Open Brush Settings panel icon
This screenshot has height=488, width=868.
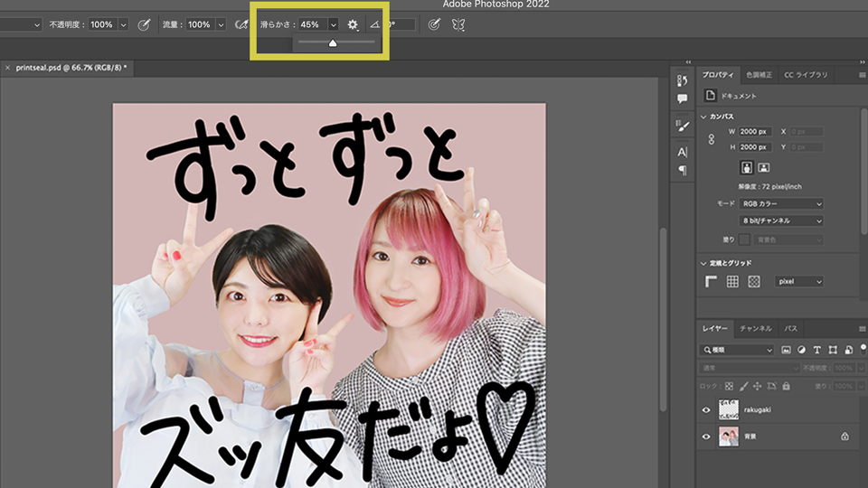[683, 126]
